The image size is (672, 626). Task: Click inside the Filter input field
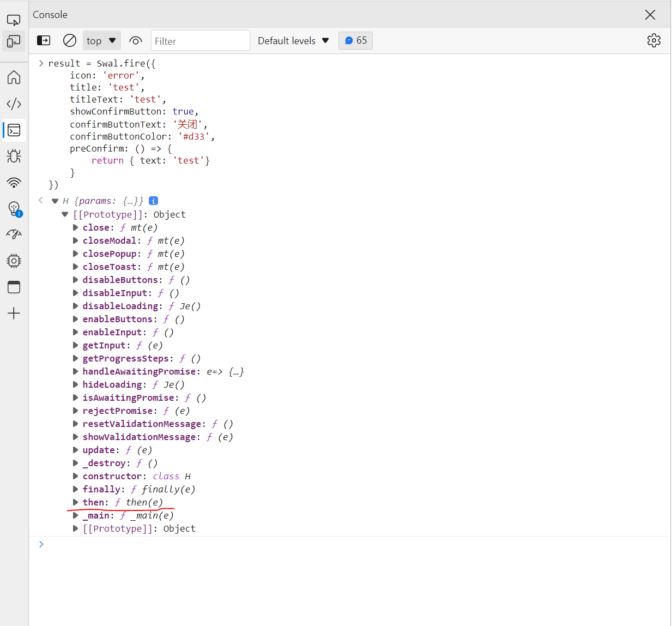tap(201, 40)
